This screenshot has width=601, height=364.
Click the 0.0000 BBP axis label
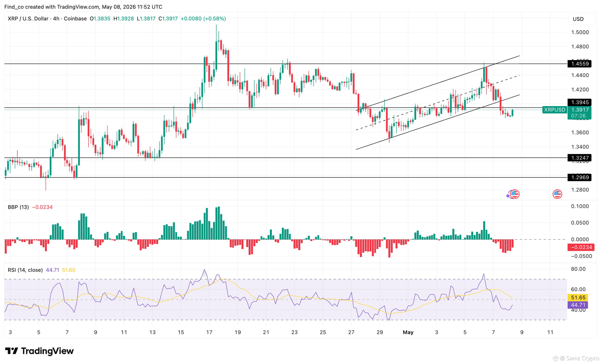580,240
